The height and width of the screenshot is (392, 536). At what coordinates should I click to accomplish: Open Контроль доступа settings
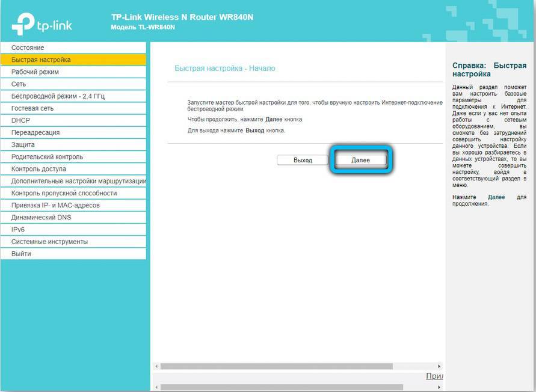39,169
